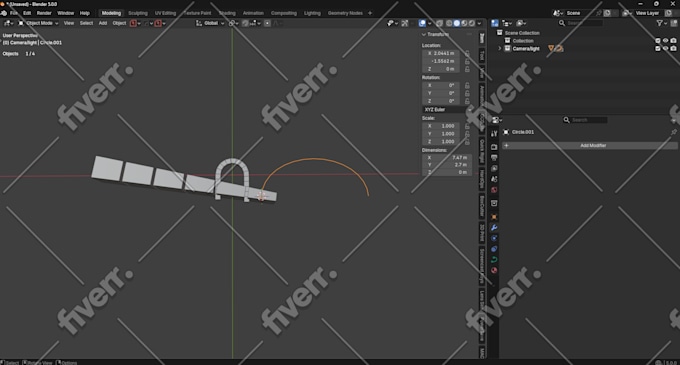
Task: Select material preview viewport shading
Action: 464,23
